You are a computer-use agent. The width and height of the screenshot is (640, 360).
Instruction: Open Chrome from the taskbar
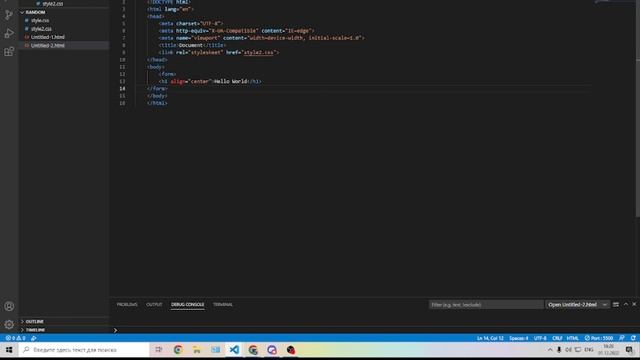pyautogui.click(x=178, y=350)
